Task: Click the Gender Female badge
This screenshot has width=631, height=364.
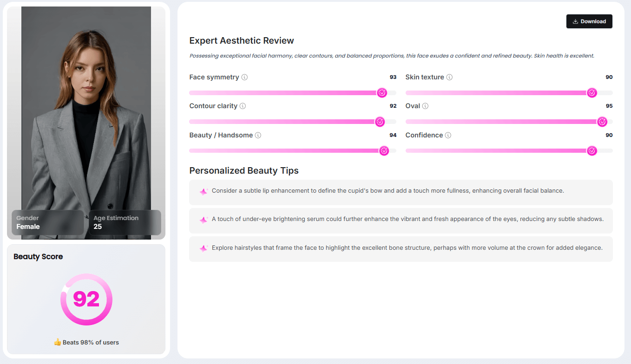Action: point(47,222)
